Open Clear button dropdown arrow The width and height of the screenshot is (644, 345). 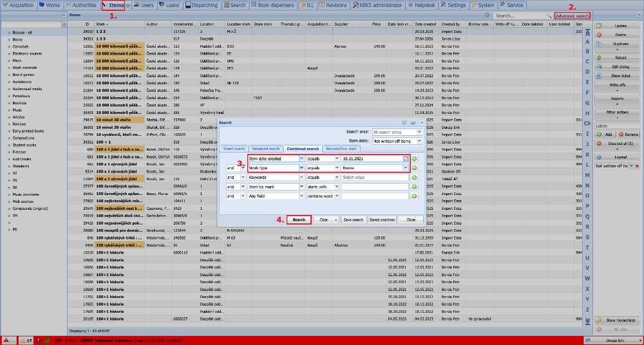[336, 219]
